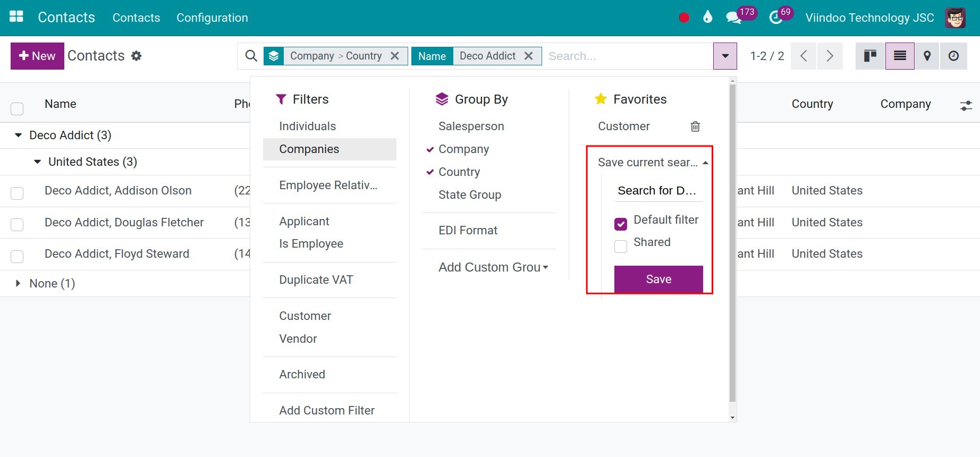Screen dimensions: 980x457
Task: Check the Shared checkbox
Action: tap(621, 247)
